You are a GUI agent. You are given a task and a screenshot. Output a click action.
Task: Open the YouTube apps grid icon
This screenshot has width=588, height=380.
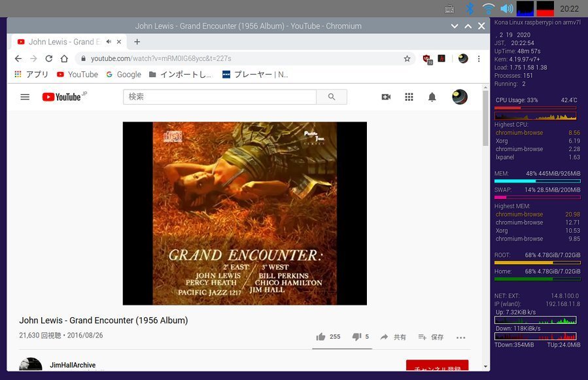(x=409, y=97)
